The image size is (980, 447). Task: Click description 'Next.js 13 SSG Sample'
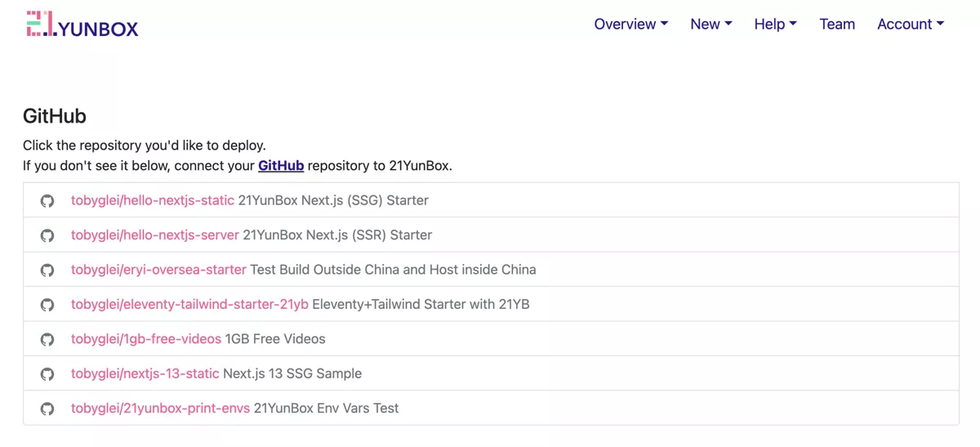coord(292,373)
